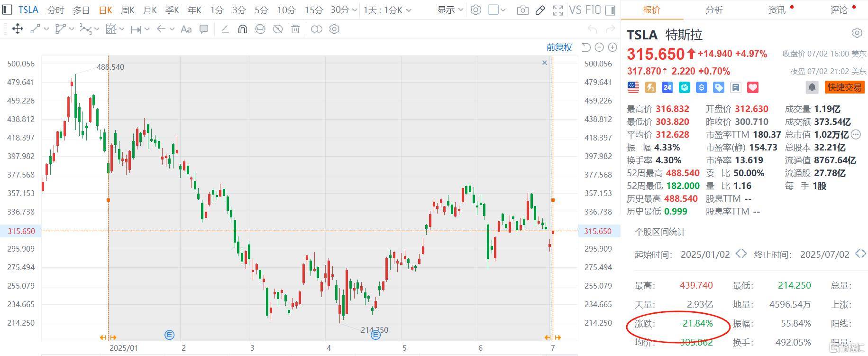Click the left orange range boundary handle
The image size is (868, 356).
(x=108, y=200)
